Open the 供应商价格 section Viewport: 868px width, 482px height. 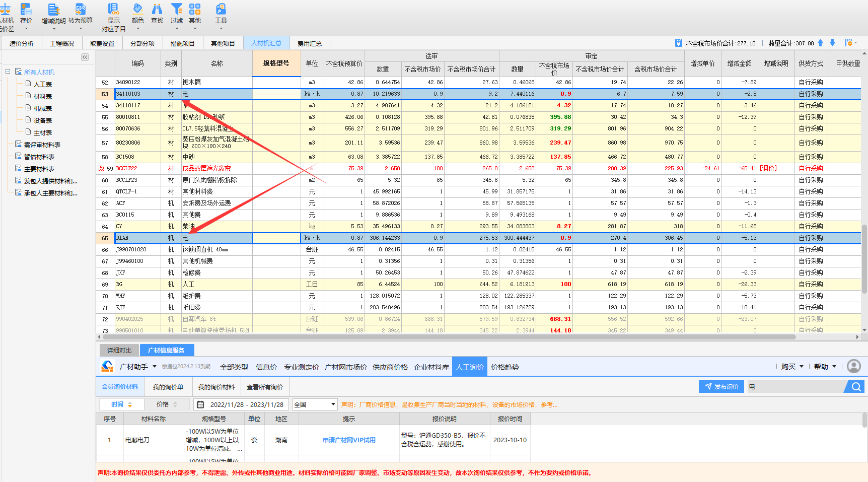click(390, 367)
